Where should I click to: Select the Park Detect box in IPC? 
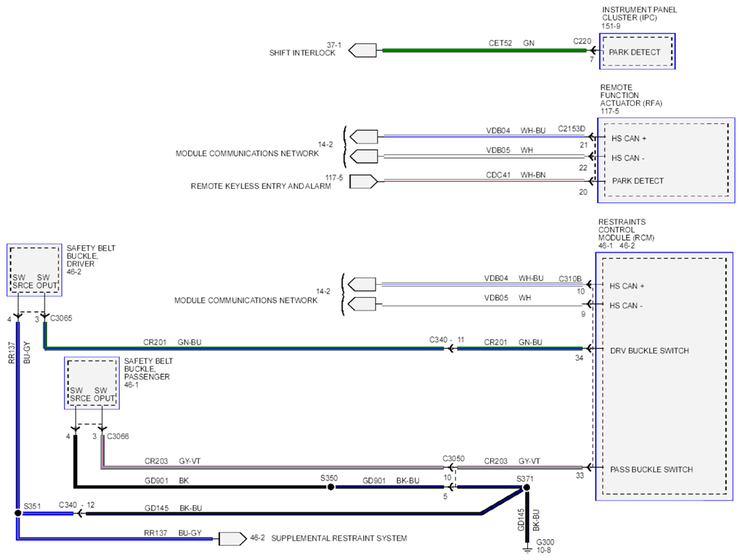(637, 52)
